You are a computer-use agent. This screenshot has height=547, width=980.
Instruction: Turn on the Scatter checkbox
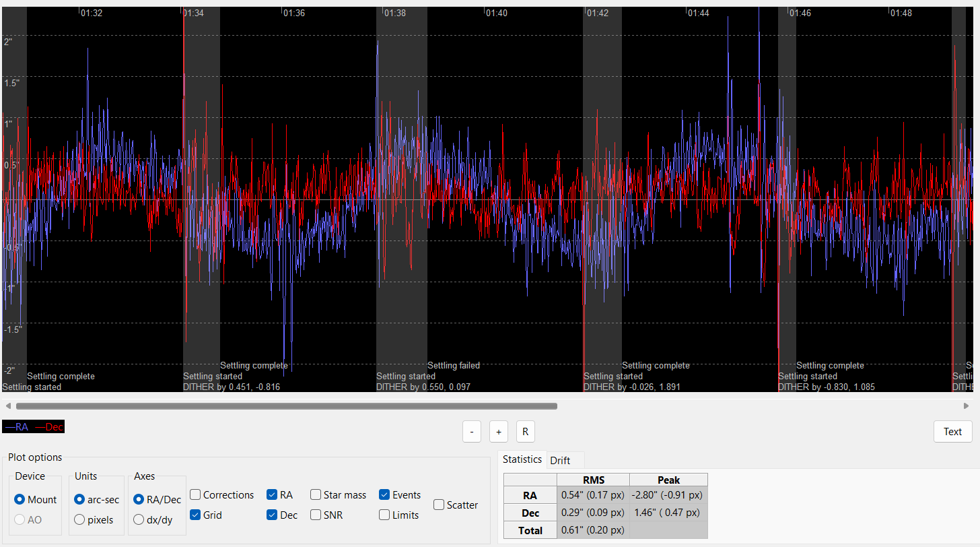click(439, 505)
